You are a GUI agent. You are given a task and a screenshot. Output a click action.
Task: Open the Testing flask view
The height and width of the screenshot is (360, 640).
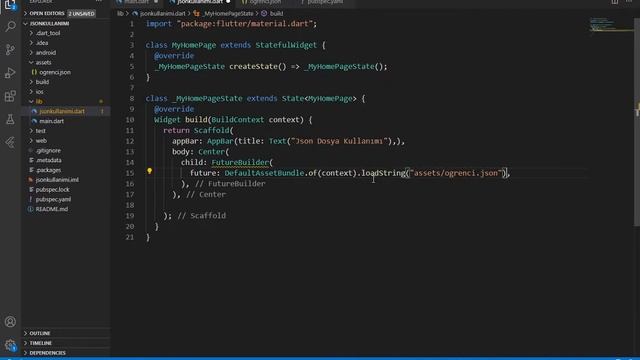tap(10, 119)
